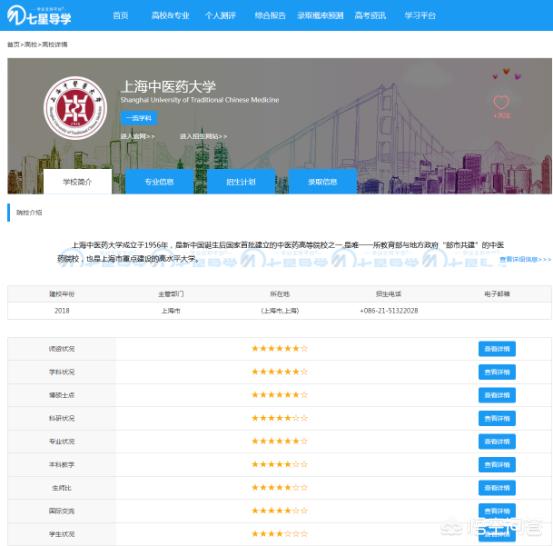The image size is (553, 546).
Task: Click the 院校介绍 section heading
Action: 29,212
